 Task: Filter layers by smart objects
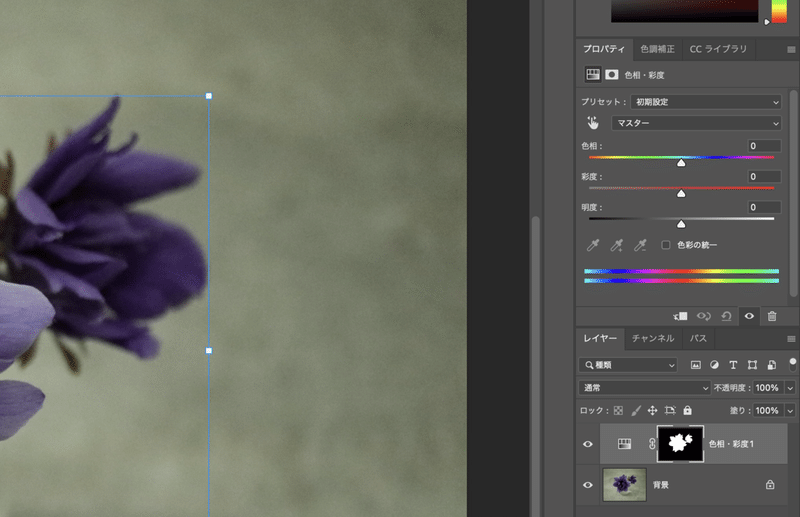pos(771,365)
